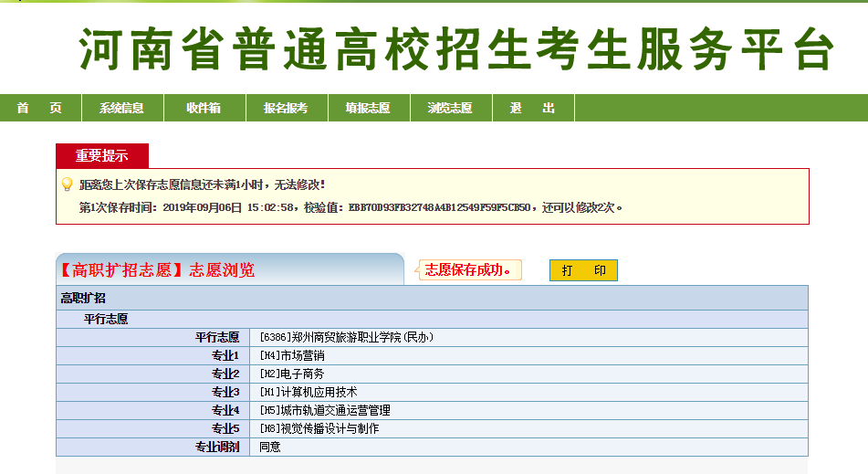Select the 郑州商贸旅游职业学院 school entry
The width and height of the screenshot is (868, 474).
(x=346, y=338)
